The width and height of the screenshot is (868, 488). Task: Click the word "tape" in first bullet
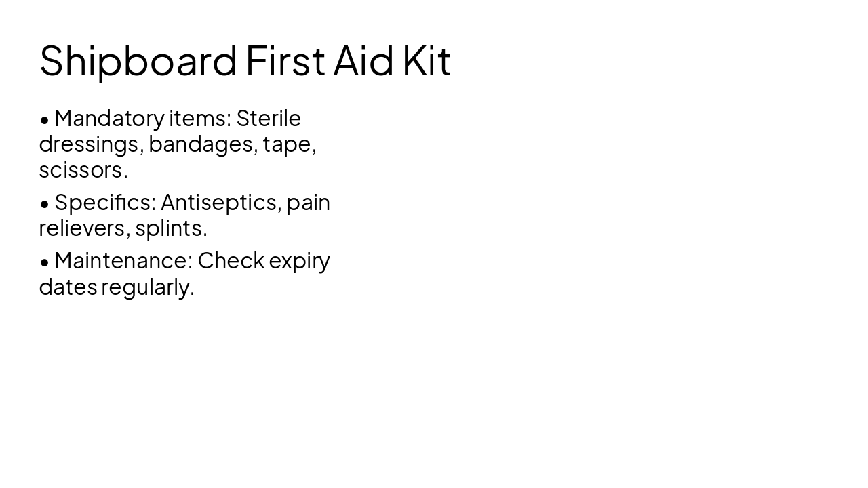[x=287, y=144]
